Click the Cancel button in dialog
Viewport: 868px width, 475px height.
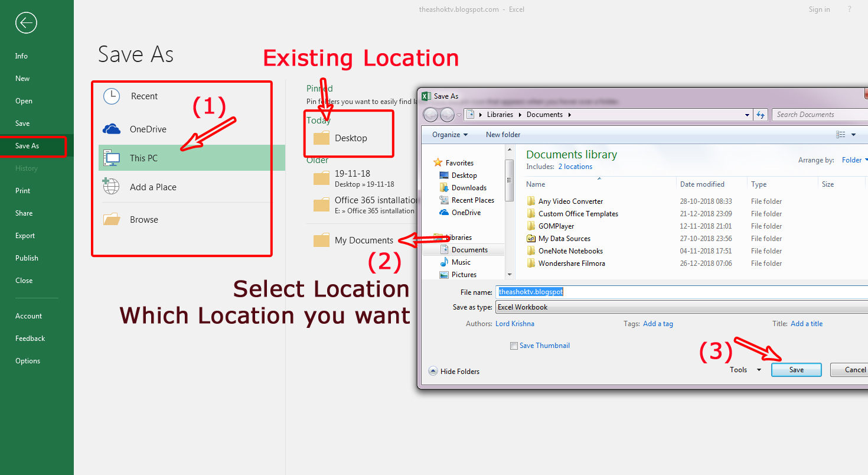point(850,370)
